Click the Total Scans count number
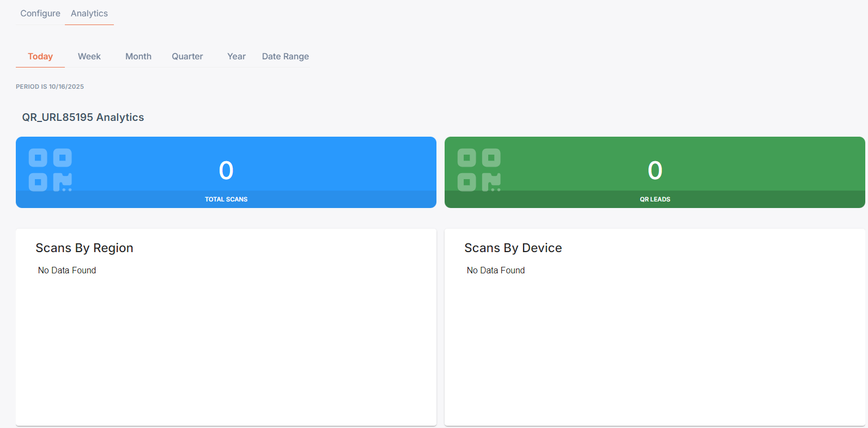Viewport: 868px width, 428px height. coord(226,170)
